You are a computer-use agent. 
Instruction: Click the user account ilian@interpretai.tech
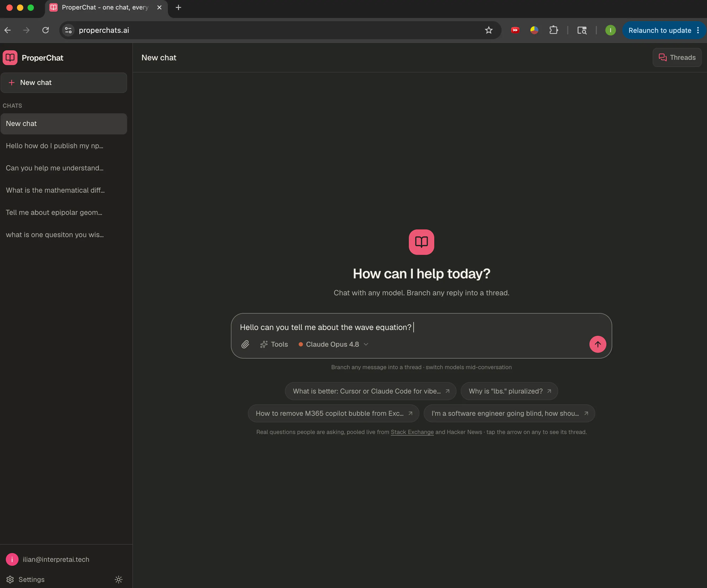coord(56,559)
